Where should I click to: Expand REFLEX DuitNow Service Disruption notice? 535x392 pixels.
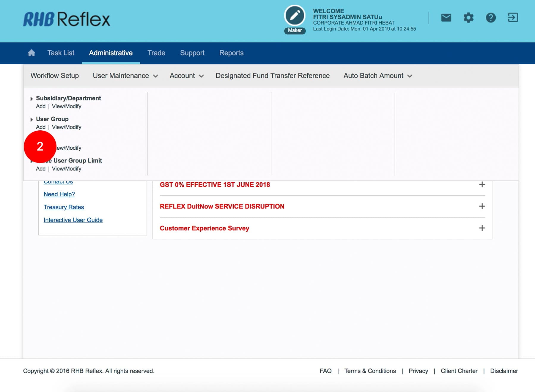482,206
